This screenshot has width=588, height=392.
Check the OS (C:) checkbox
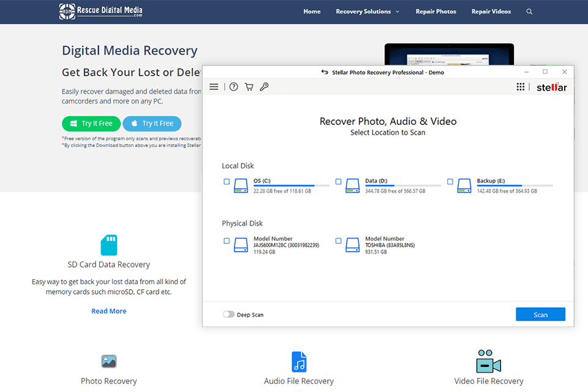tap(227, 181)
